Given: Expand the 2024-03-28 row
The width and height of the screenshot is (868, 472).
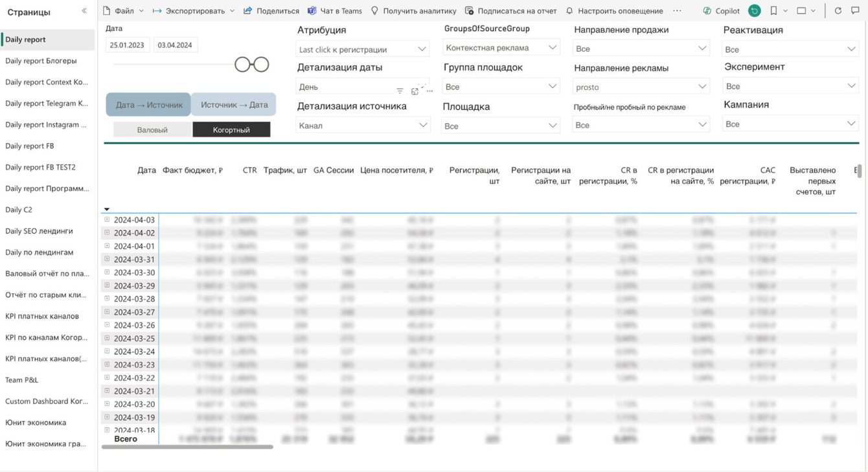Looking at the screenshot, I should [108, 298].
